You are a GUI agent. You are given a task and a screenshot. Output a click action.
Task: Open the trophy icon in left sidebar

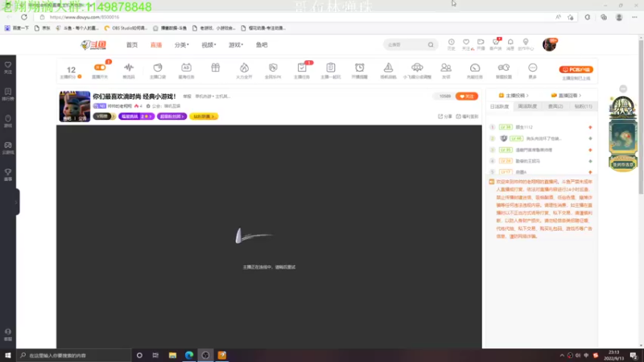click(8, 172)
